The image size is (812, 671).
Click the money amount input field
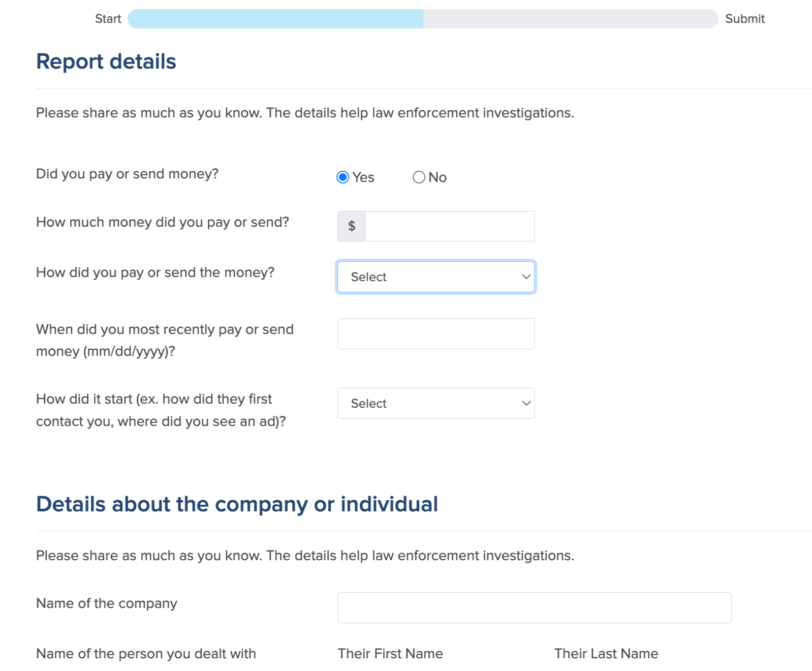point(450,226)
